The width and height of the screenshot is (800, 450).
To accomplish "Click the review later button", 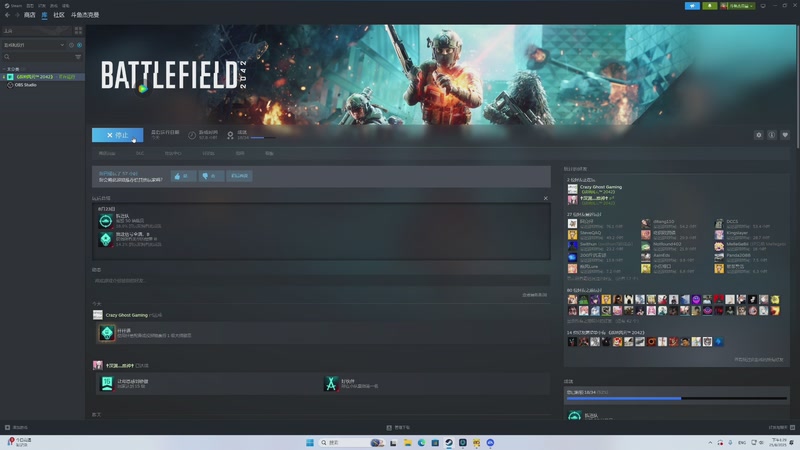I will (239, 176).
